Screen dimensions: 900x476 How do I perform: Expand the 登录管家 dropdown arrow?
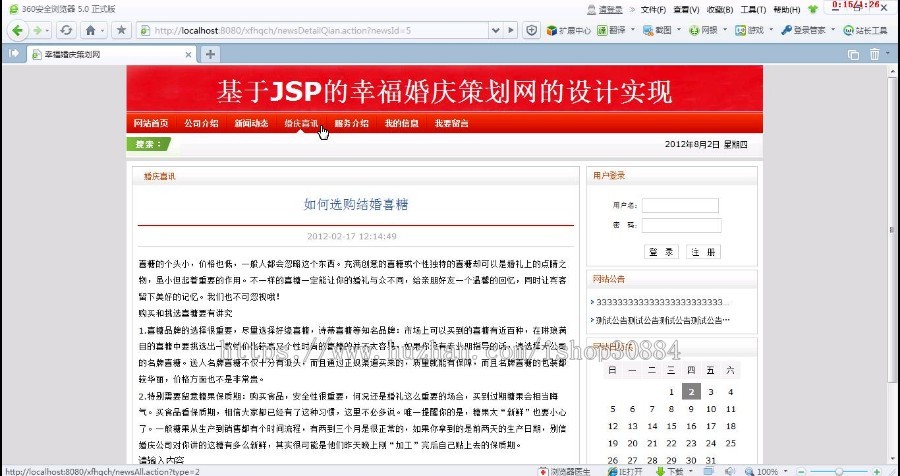pyautogui.click(x=833, y=30)
